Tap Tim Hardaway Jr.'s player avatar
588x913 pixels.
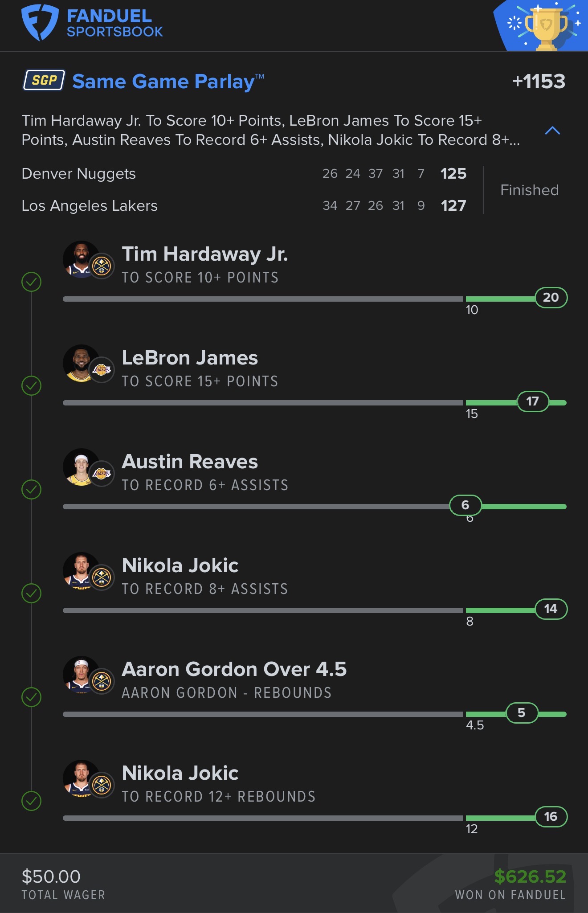pyautogui.click(x=81, y=259)
